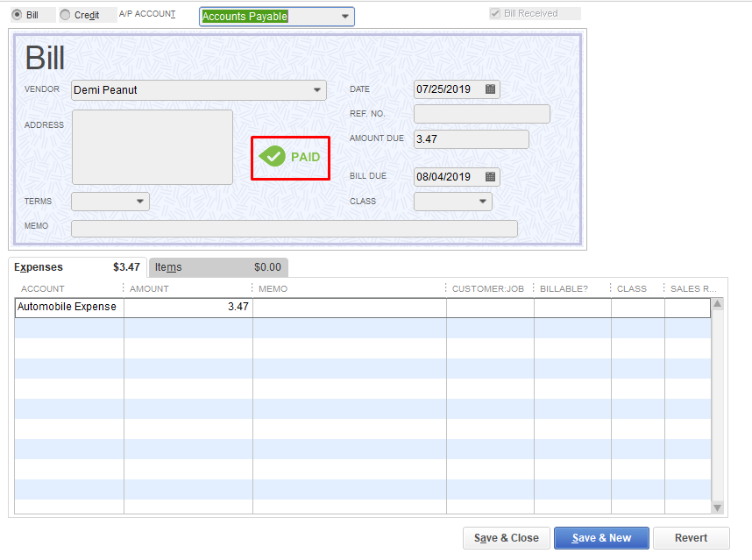Open the DATE field calendar picker
Image resolution: width=752 pixels, height=560 pixels.
pos(490,89)
